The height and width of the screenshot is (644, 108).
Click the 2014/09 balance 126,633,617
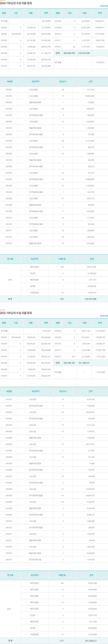click(x=100, y=28)
